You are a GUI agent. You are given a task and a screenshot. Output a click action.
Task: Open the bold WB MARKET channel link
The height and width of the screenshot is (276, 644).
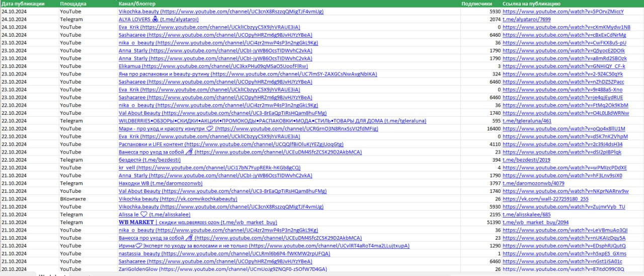198,222
